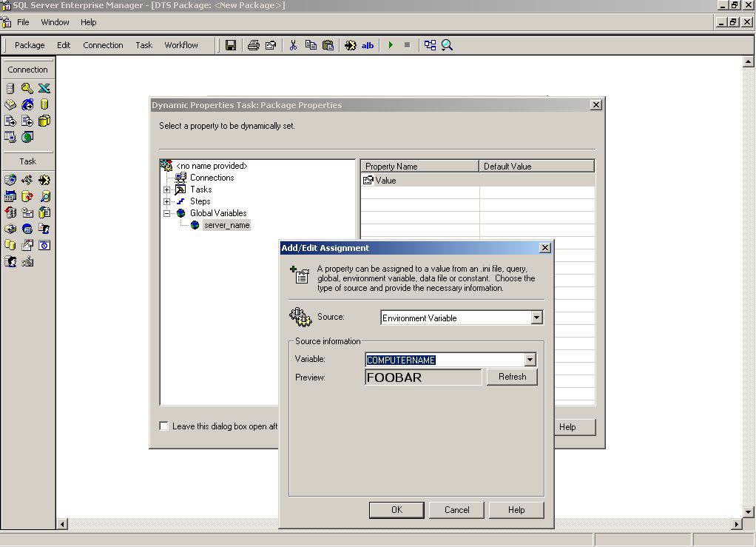Open the Task menu in the designer menu bar
Viewport: 756px width, 547px height.
tap(144, 45)
